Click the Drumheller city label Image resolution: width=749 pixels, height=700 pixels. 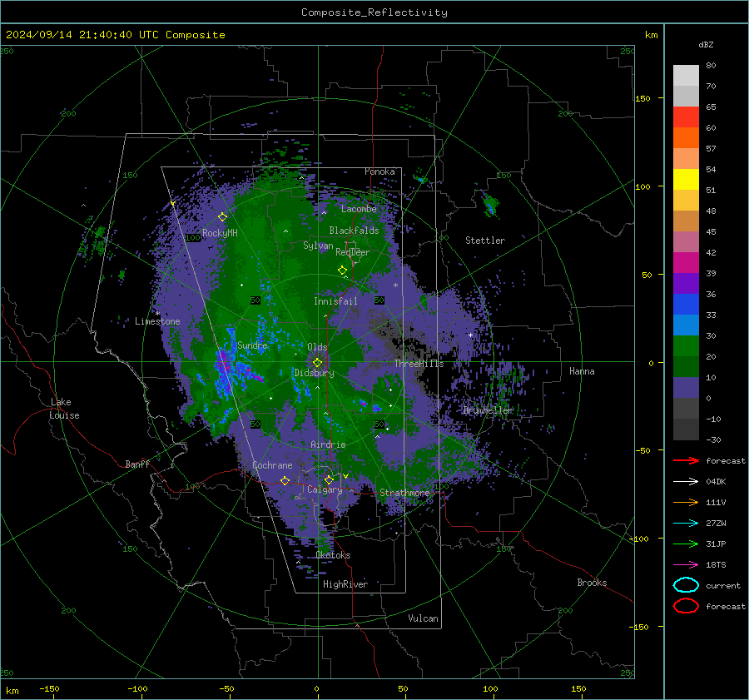pyautogui.click(x=487, y=410)
